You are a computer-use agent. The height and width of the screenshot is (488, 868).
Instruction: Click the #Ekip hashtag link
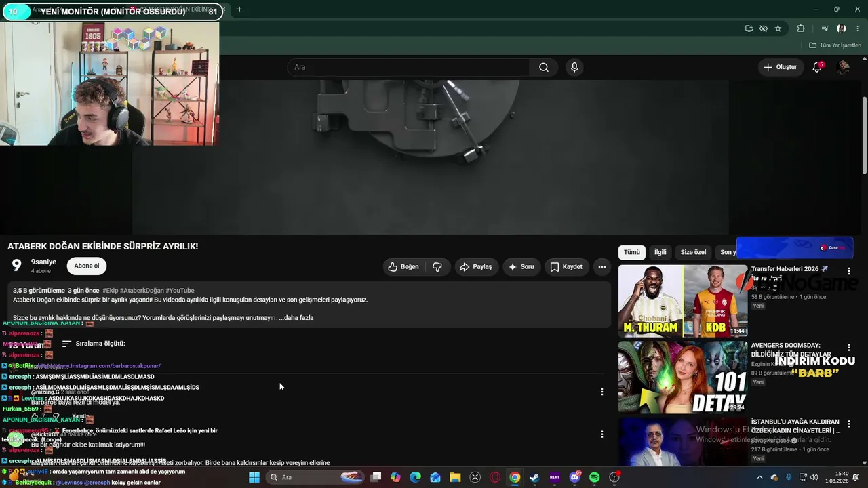[110, 291]
